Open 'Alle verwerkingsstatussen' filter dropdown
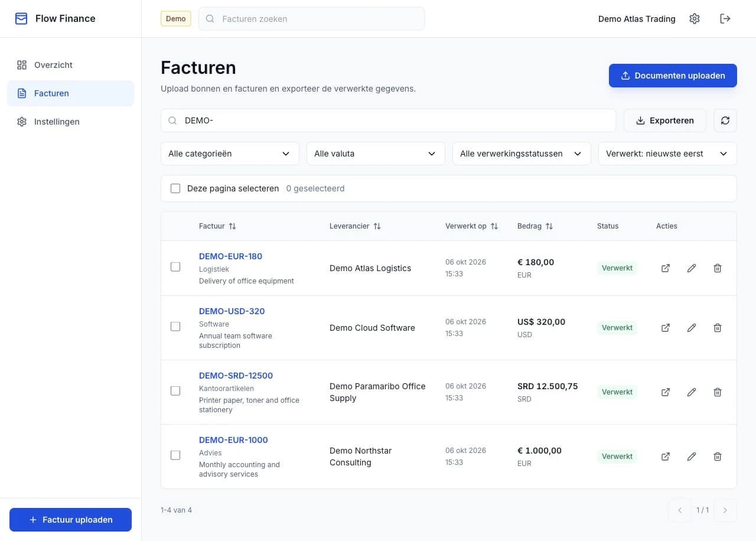 (522, 154)
